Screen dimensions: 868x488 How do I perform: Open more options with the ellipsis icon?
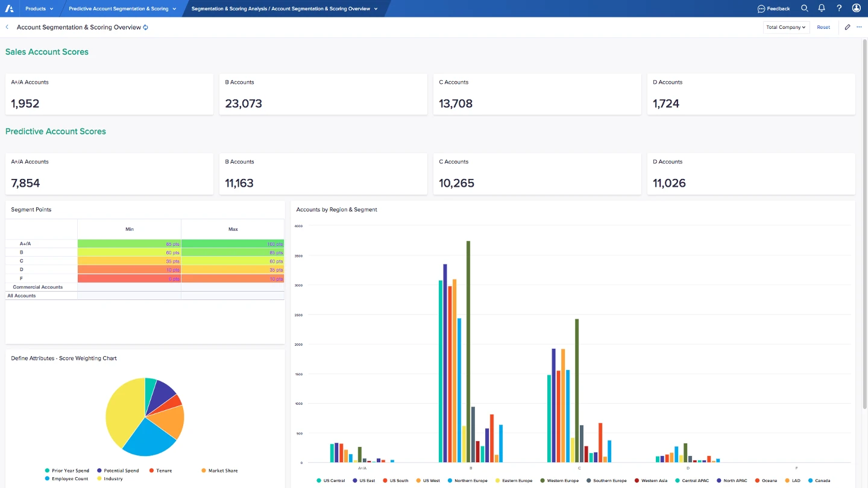tap(860, 27)
